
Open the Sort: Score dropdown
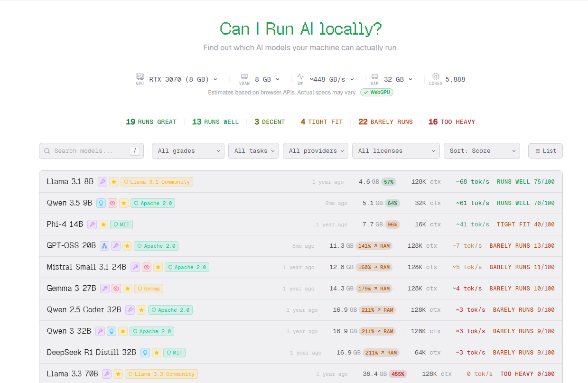tap(482, 150)
